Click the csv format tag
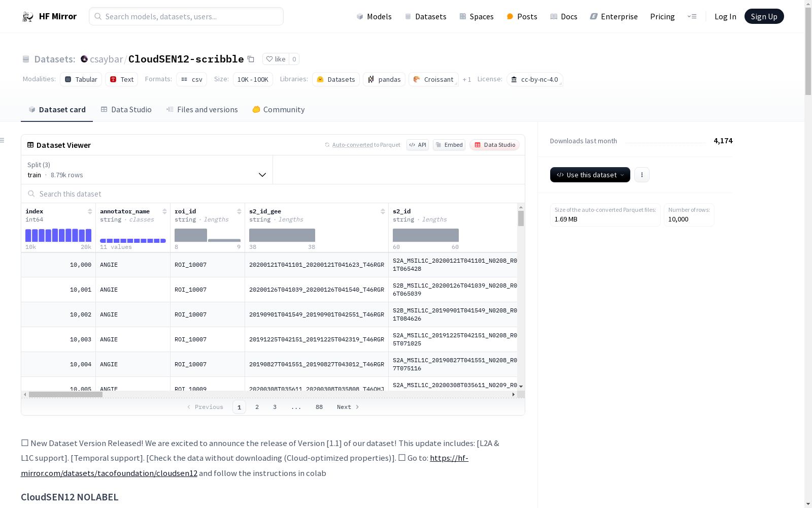 191,79
